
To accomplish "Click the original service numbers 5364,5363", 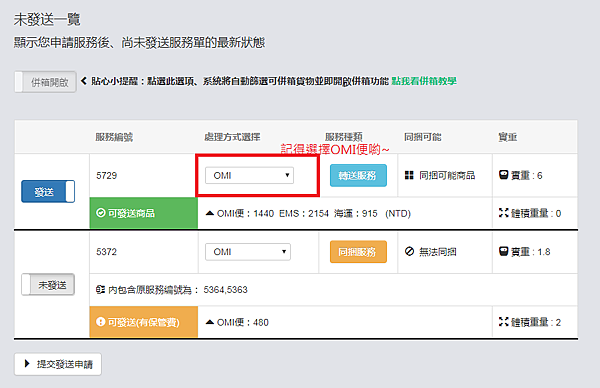I will pos(225,290).
